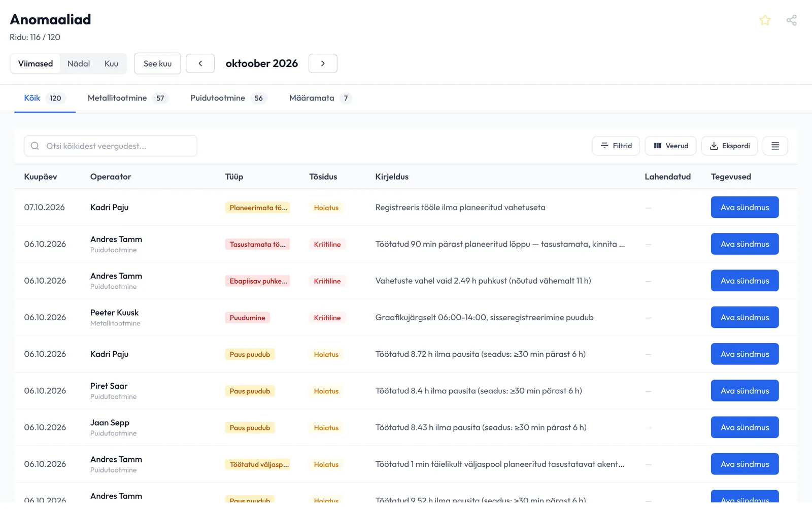812x509 pixels.
Task: Select the Kuu range option
Action: click(x=111, y=63)
